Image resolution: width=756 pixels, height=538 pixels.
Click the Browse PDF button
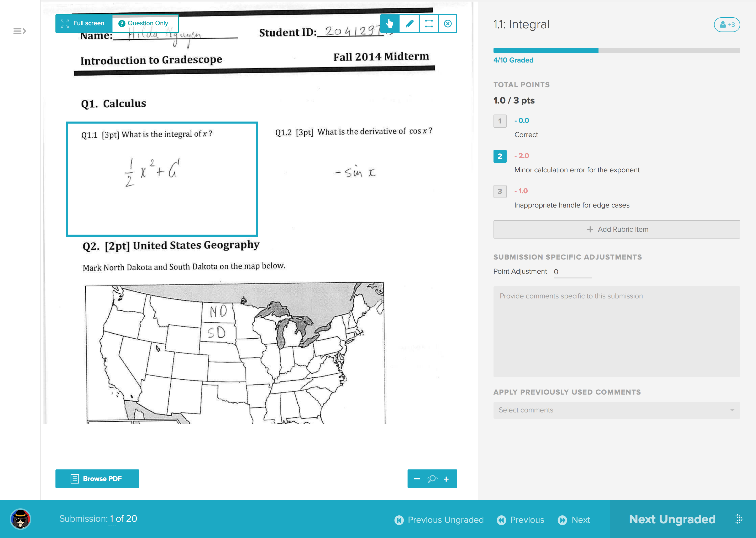(x=97, y=479)
